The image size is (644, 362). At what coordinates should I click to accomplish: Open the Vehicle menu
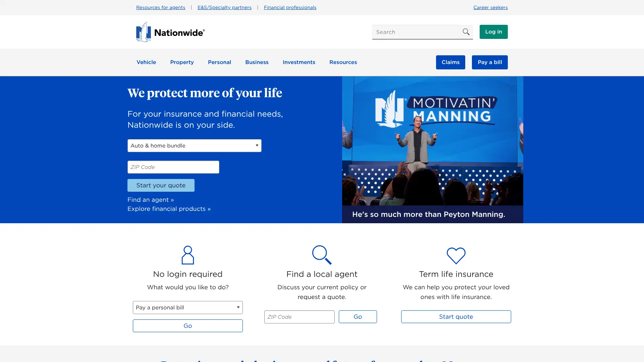click(146, 62)
